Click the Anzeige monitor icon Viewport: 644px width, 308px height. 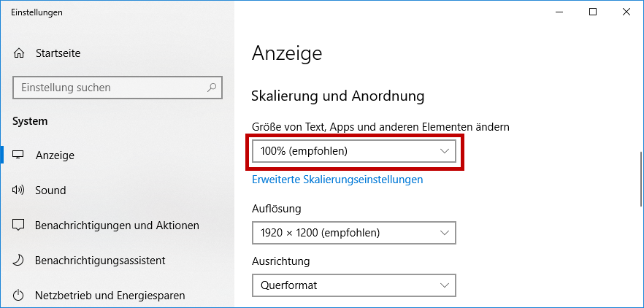coord(19,155)
